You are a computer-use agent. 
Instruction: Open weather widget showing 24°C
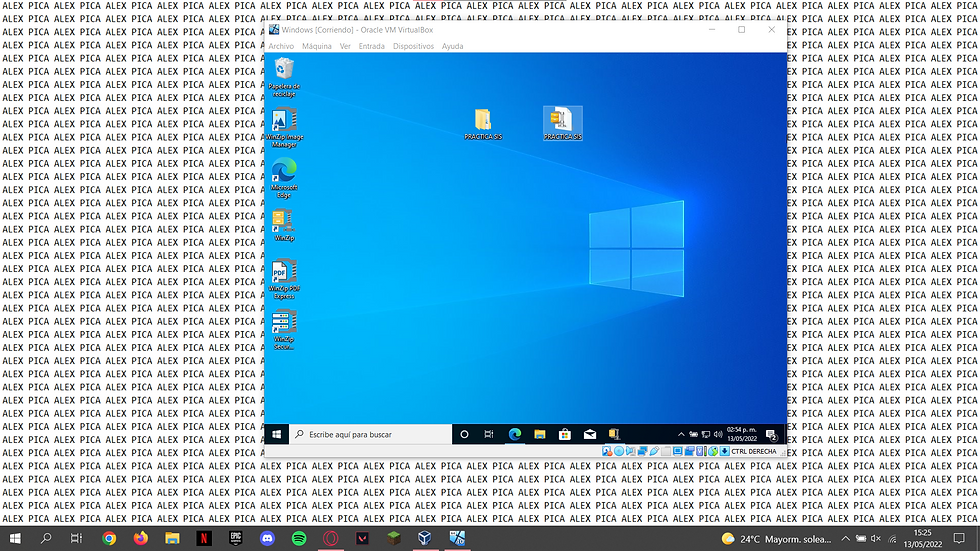[776, 539]
